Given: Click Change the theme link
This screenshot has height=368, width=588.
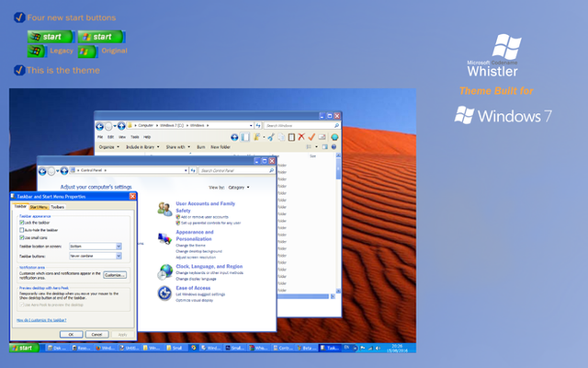Looking at the screenshot, I should coord(190,246).
